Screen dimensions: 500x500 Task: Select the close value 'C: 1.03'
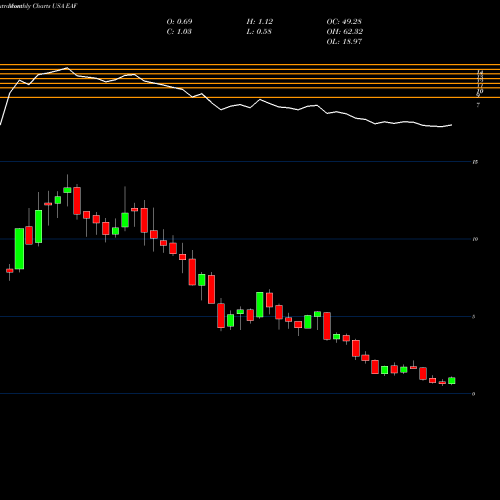click(x=179, y=31)
